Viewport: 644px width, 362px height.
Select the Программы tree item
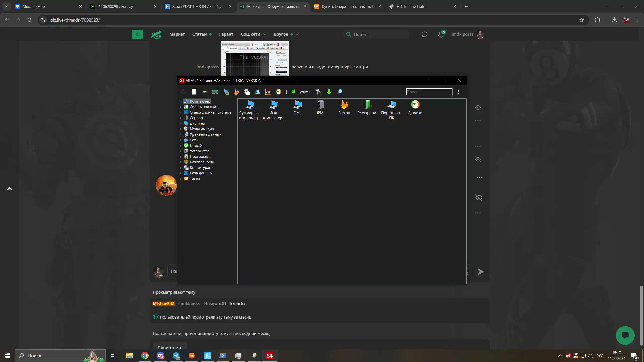(200, 157)
